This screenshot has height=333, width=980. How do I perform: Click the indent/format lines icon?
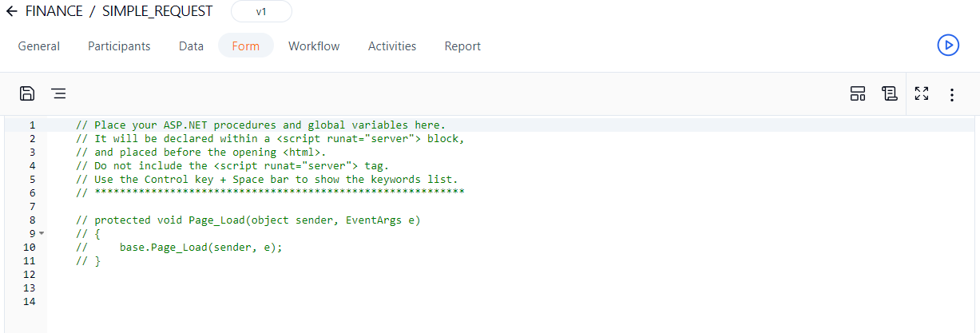click(58, 93)
